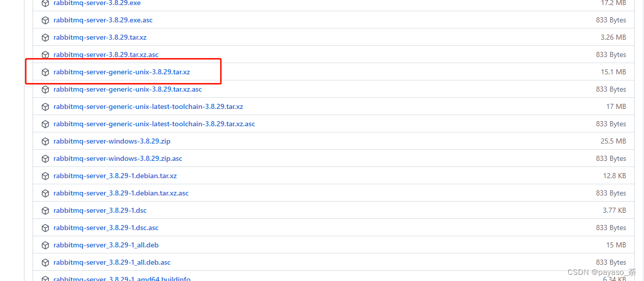Download rabbitmq-server_3.8.29-1.debian.tar.xz

pos(115,176)
